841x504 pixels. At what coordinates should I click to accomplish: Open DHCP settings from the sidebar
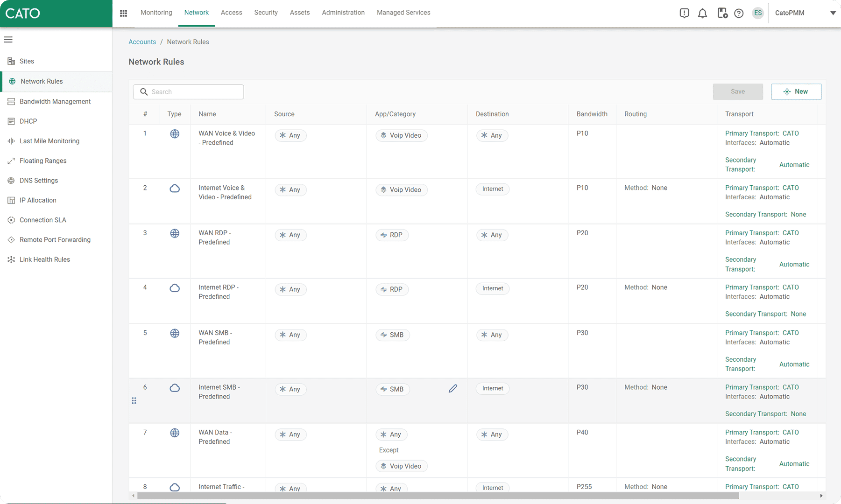(x=29, y=121)
